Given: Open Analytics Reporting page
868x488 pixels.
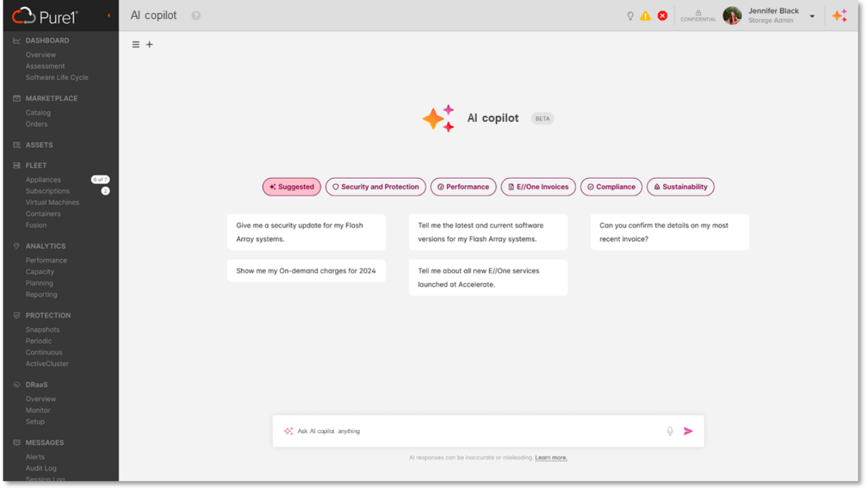Looking at the screenshot, I should 41,295.
